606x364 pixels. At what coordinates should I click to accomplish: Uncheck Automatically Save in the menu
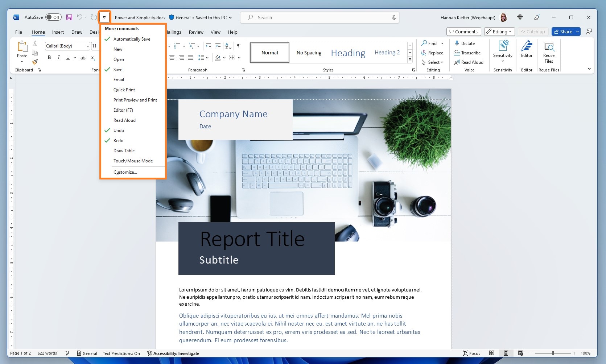coord(132,39)
